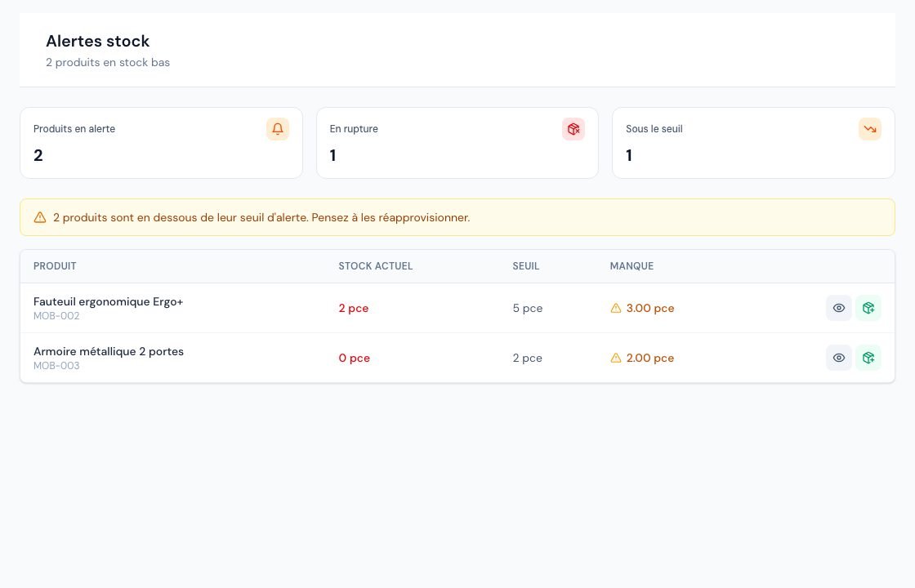915x588 pixels.
Task: Select the Stock actuel column header
Action: click(375, 266)
